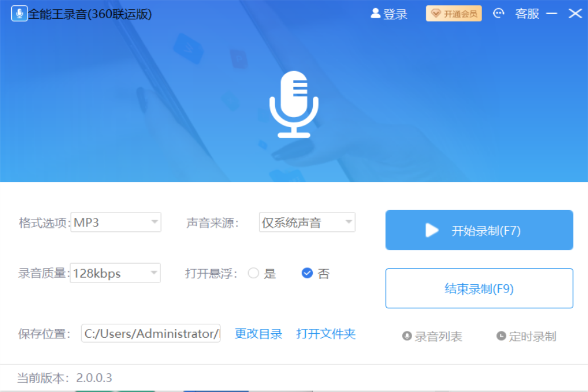Click the large microphone icon

point(294,104)
